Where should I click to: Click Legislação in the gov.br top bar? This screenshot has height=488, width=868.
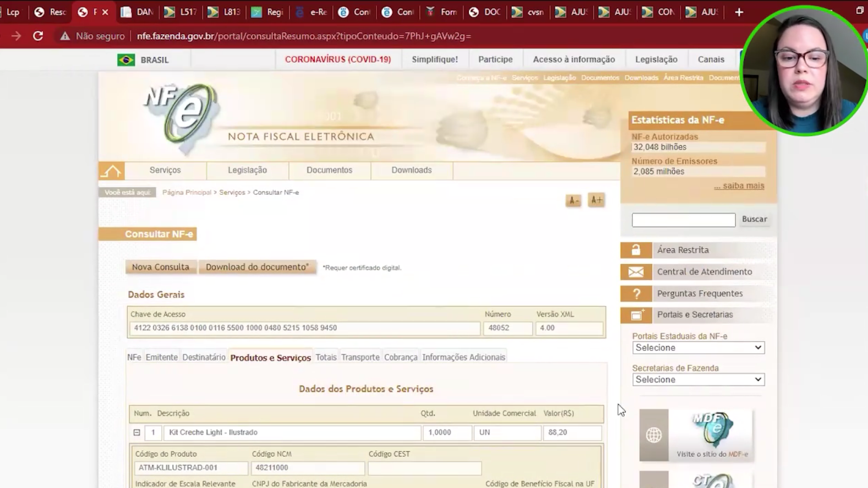[657, 59]
